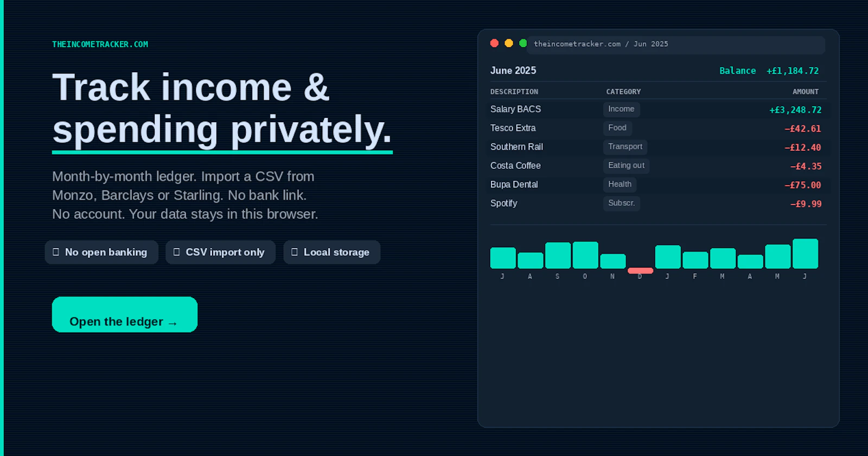Image resolution: width=868 pixels, height=456 pixels.
Task: Click the red negative bar at D
Action: click(x=640, y=270)
